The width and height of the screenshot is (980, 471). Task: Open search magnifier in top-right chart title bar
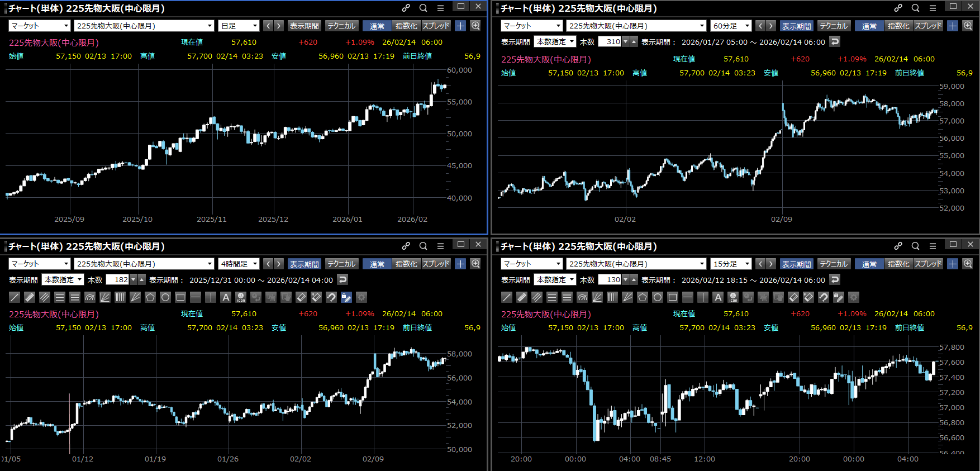pos(915,8)
